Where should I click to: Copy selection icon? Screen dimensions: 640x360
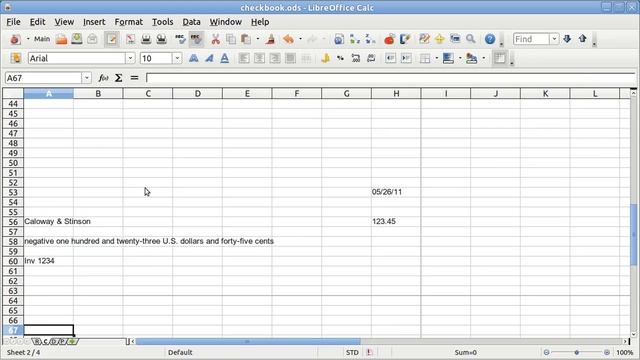(231, 39)
